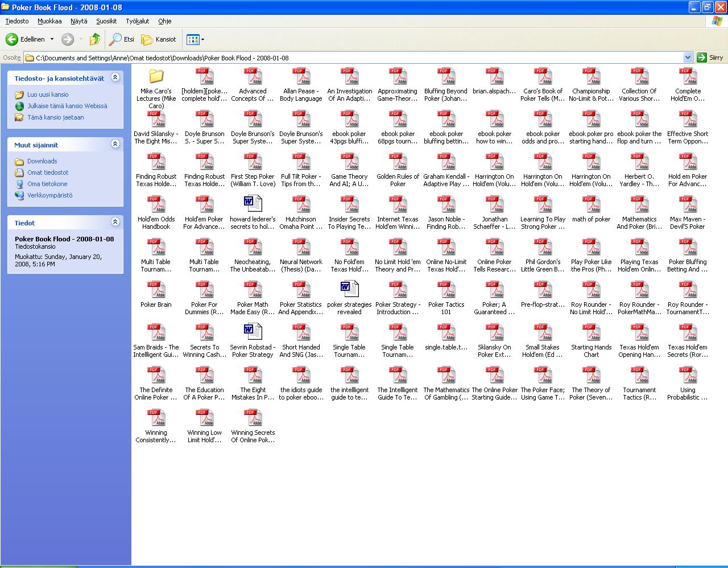Viewport: 728px width, 568px height.
Task: Select the David Sklansky Eight Mistakes PDF icon
Action: [156, 119]
